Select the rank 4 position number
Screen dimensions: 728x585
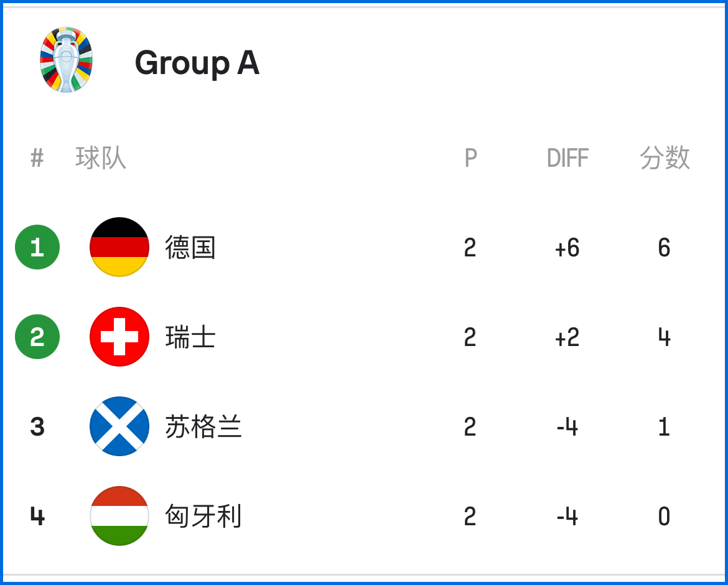coord(37,517)
